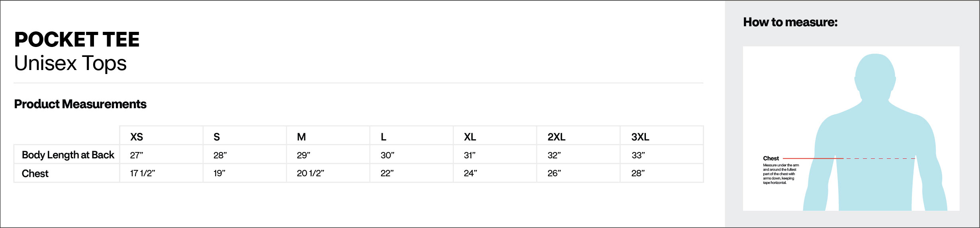980x228 pixels.
Task: Select the 27" body length cell
Action: pyautogui.click(x=137, y=155)
